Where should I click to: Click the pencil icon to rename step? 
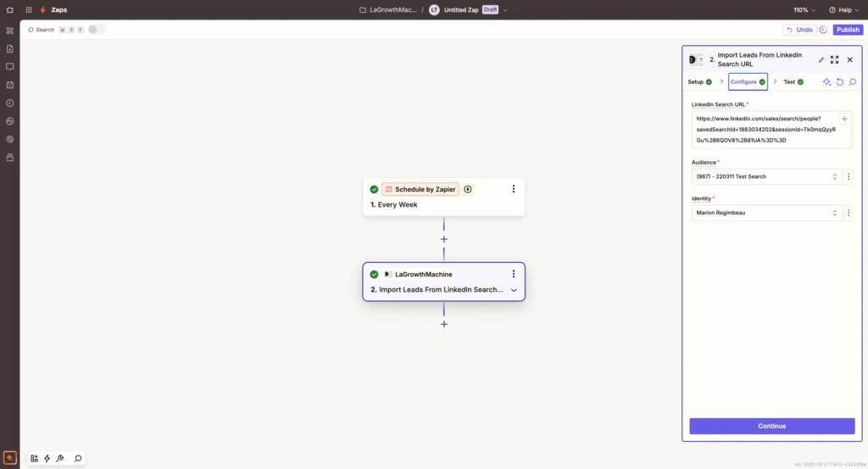point(821,60)
